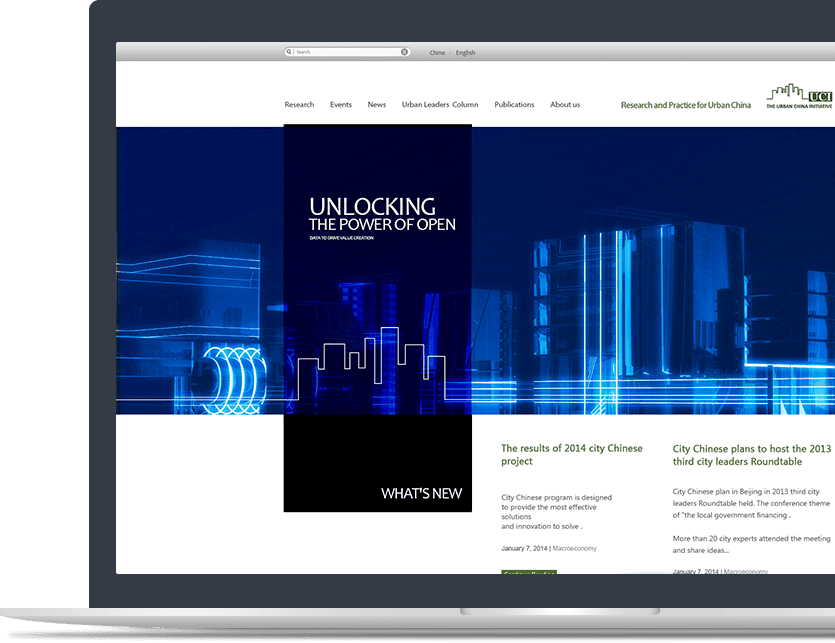Focus the Search text field

pyautogui.click(x=347, y=52)
